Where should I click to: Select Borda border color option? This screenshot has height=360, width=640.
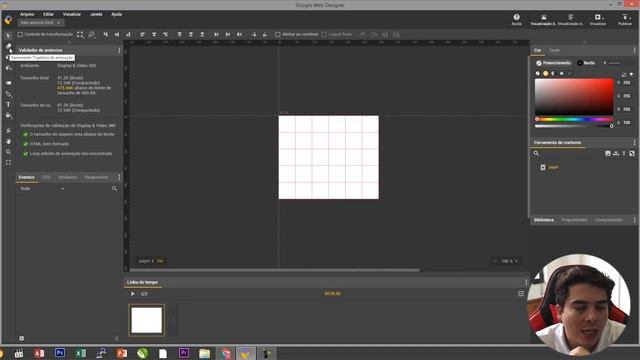(x=586, y=63)
